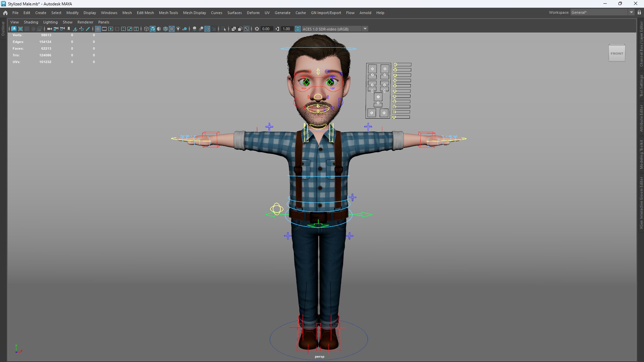Click the camera Bookmarks icon
This screenshot has width=644, height=362.
(x=69, y=29)
